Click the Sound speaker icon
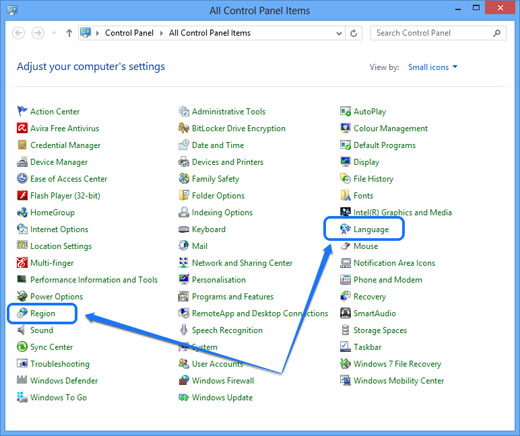This screenshot has height=436, width=520. [x=22, y=330]
